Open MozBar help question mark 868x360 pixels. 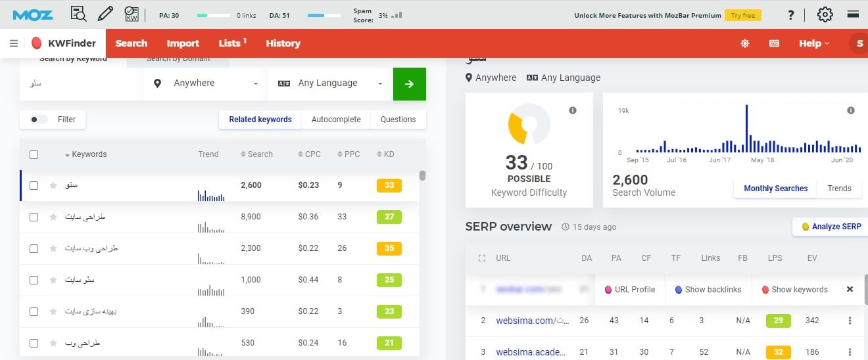(791, 15)
